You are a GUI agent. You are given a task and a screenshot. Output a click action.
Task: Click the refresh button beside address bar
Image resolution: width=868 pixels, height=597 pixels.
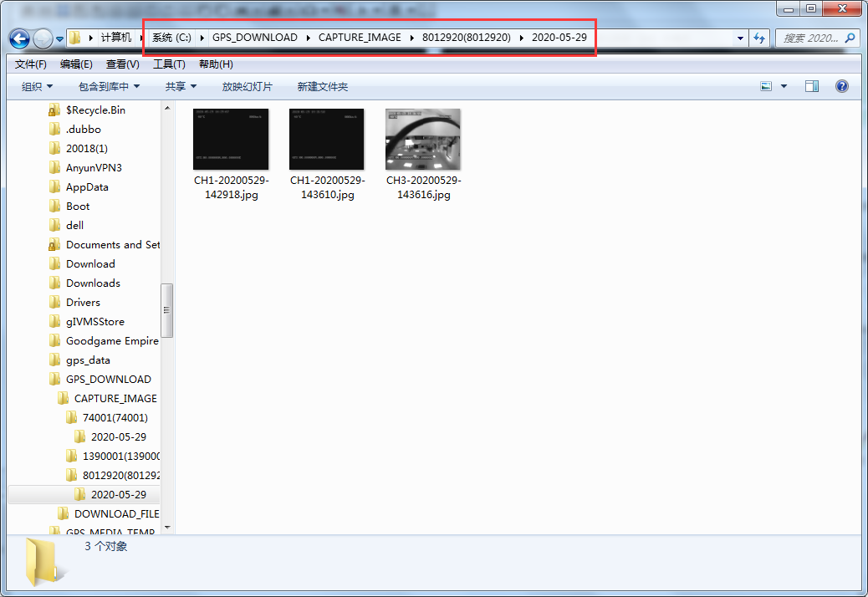tap(759, 38)
